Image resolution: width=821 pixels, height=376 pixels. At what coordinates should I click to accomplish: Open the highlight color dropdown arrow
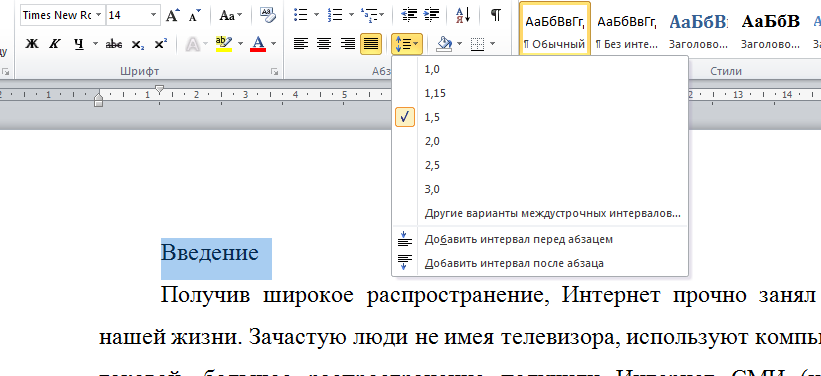pos(240,45)
